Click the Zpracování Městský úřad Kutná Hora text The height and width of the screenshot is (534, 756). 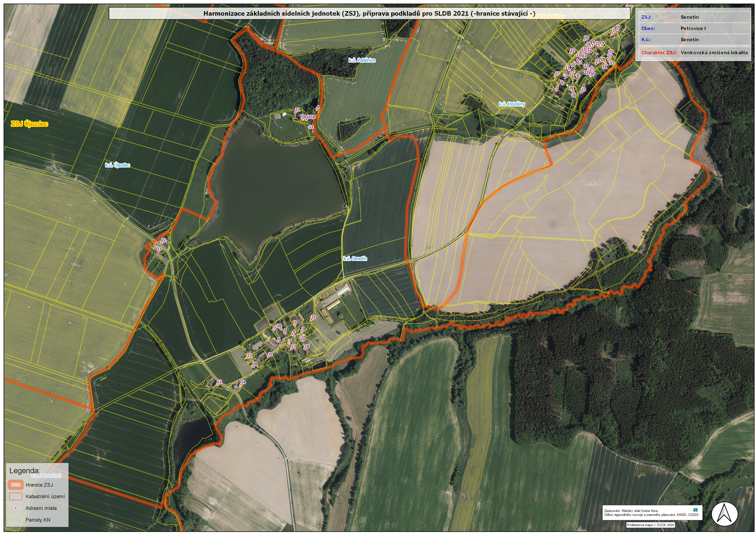[x=631, y=511]
